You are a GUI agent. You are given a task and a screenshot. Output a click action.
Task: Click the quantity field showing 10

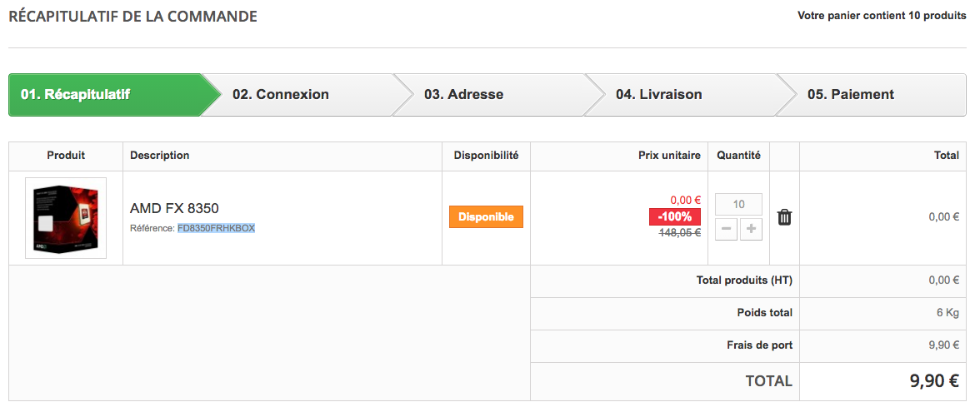[738, 204]
